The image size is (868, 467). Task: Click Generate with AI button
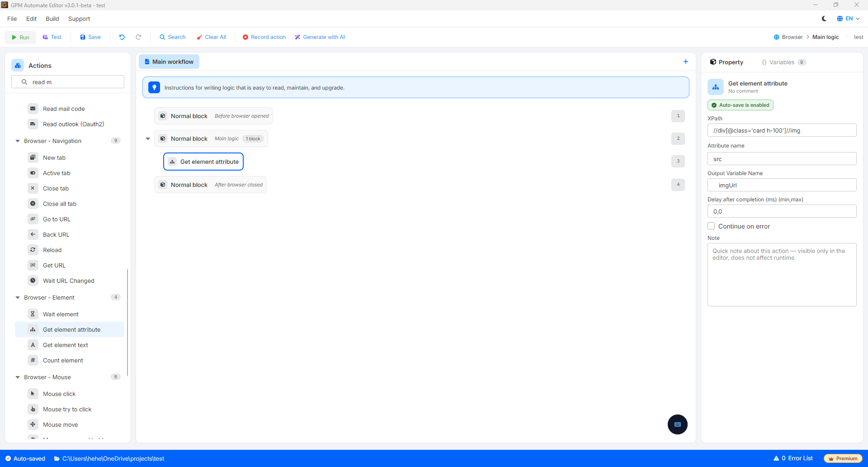(320, 37)
